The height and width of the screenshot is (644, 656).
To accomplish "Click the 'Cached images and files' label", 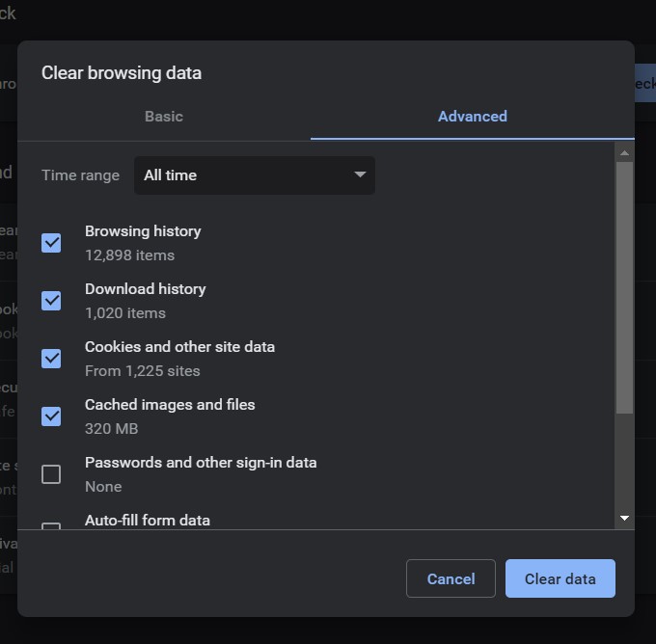I will click(170, 405).
